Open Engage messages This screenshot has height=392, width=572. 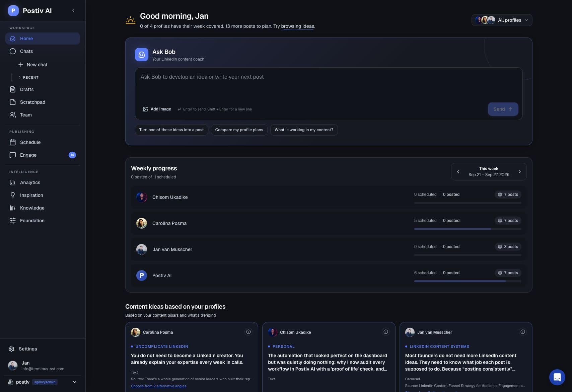coord(43,155)
